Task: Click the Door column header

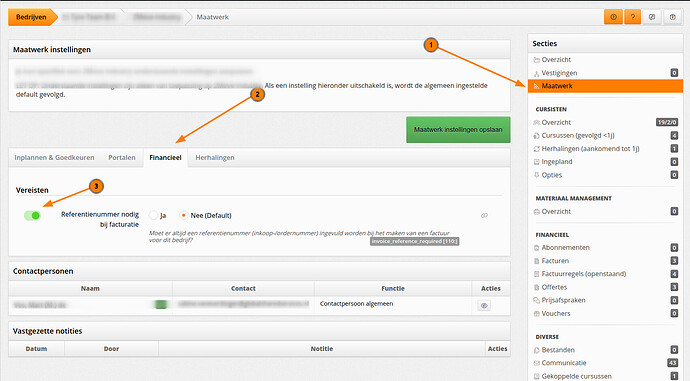Action: [111, 349]
